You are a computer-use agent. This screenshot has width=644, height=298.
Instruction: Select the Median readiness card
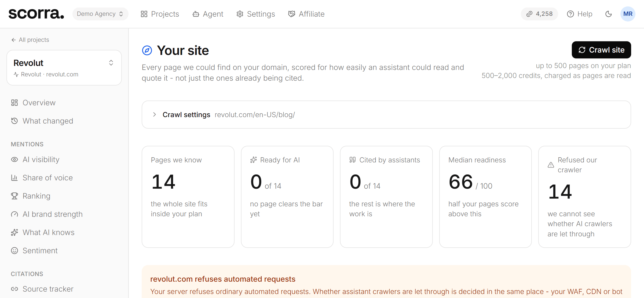tap(485, 197)
